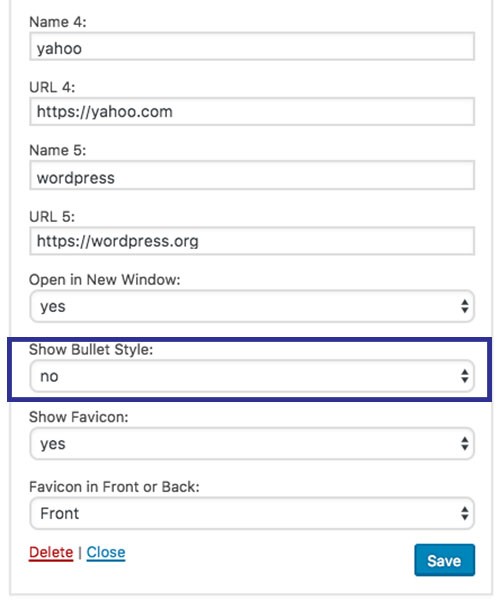Click the 'Show Favicon:' label text
Image resolution: width=500 pixels, height=600 pixels.
click(78, 417)
